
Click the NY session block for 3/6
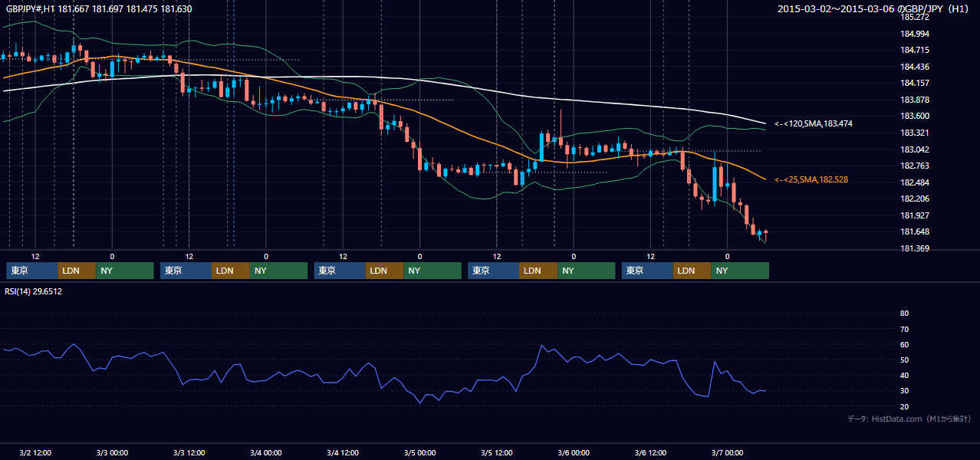(740, 271)
